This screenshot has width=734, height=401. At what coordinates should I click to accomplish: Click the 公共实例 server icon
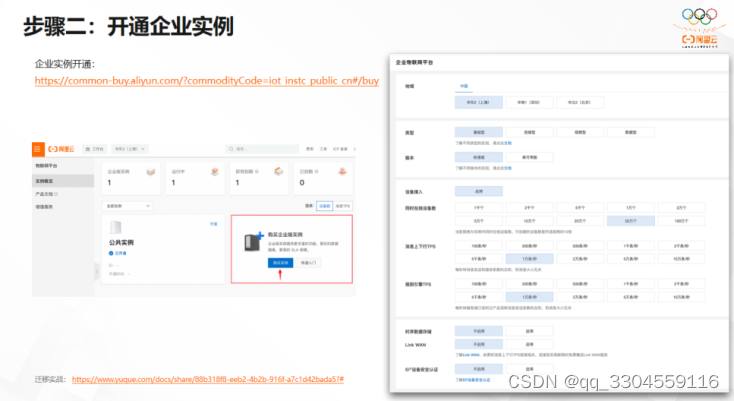point(116,227)
